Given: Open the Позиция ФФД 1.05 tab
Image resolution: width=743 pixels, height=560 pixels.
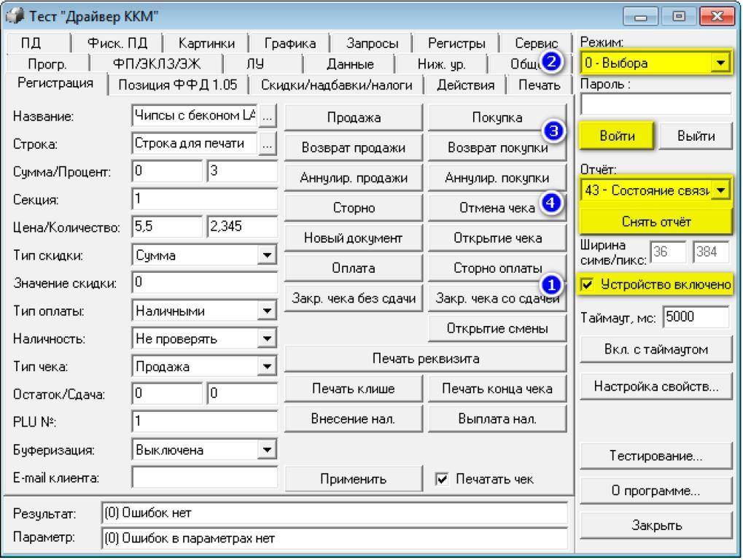Looking at the screenshot, I should 177,85.
